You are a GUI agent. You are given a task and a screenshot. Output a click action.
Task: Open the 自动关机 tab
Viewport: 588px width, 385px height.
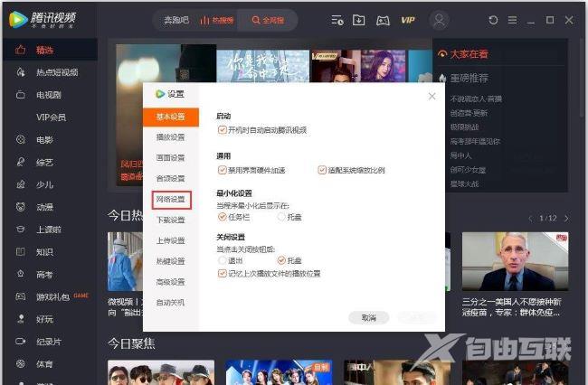tap(171, 303)
